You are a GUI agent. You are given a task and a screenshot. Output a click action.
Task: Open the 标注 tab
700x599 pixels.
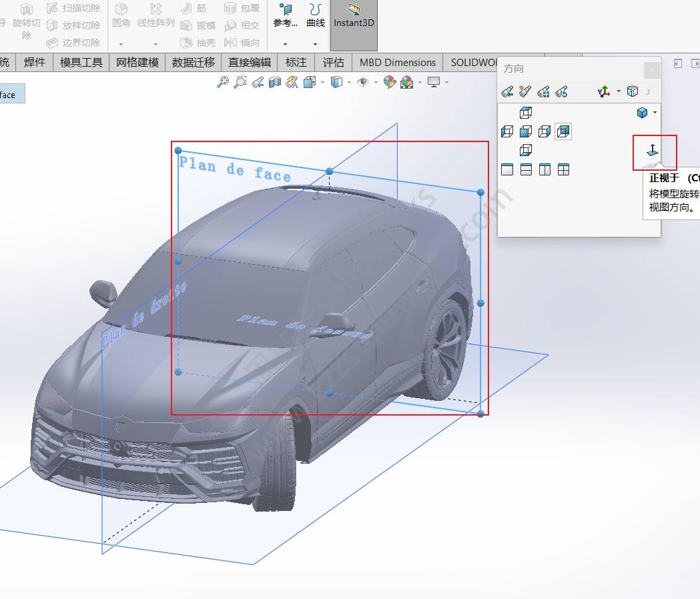pyautogui.click(x=296, y=63)
